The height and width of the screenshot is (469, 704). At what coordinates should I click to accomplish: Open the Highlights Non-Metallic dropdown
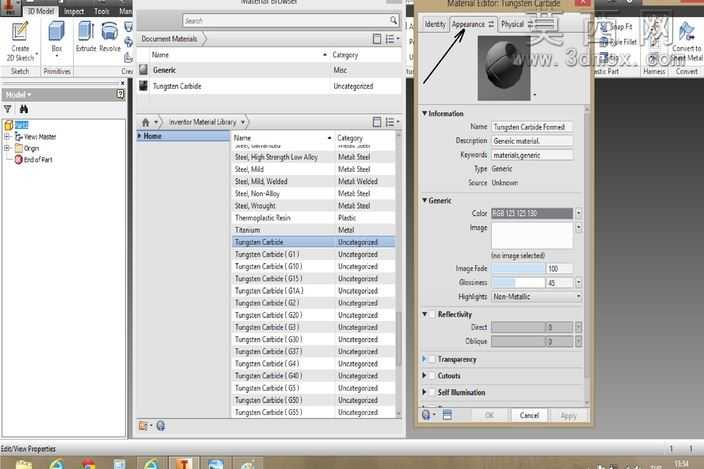[537, 297]
